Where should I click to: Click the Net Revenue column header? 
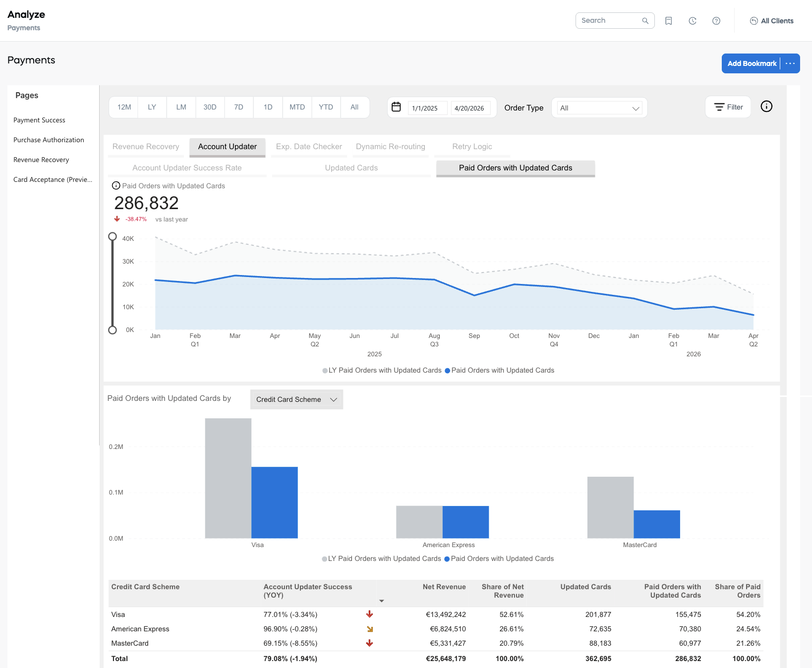[x=444, y=587]
